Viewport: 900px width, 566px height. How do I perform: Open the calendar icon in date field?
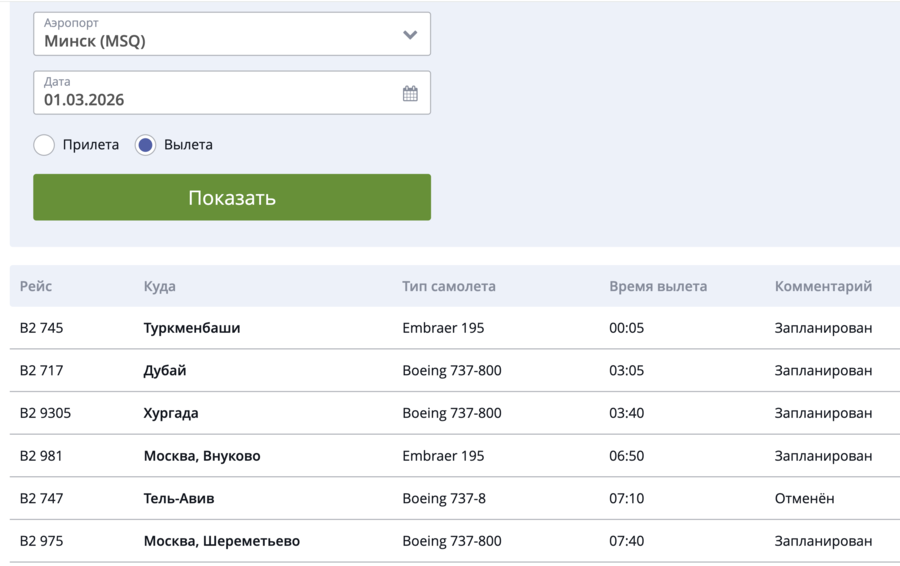click(x=410, y=93)
